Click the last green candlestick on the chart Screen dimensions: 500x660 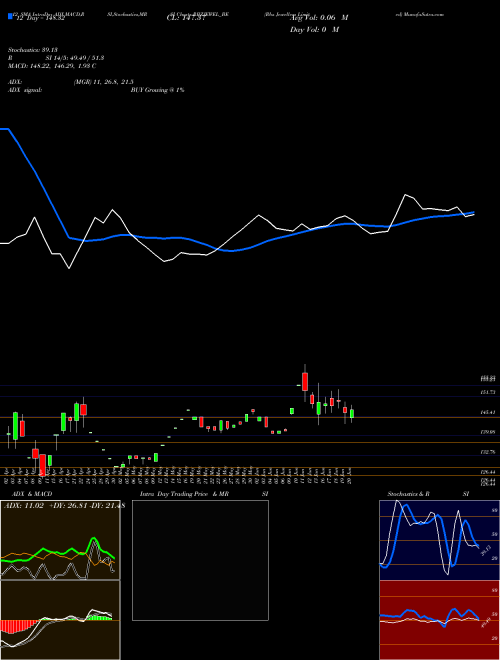click(352, 414)
